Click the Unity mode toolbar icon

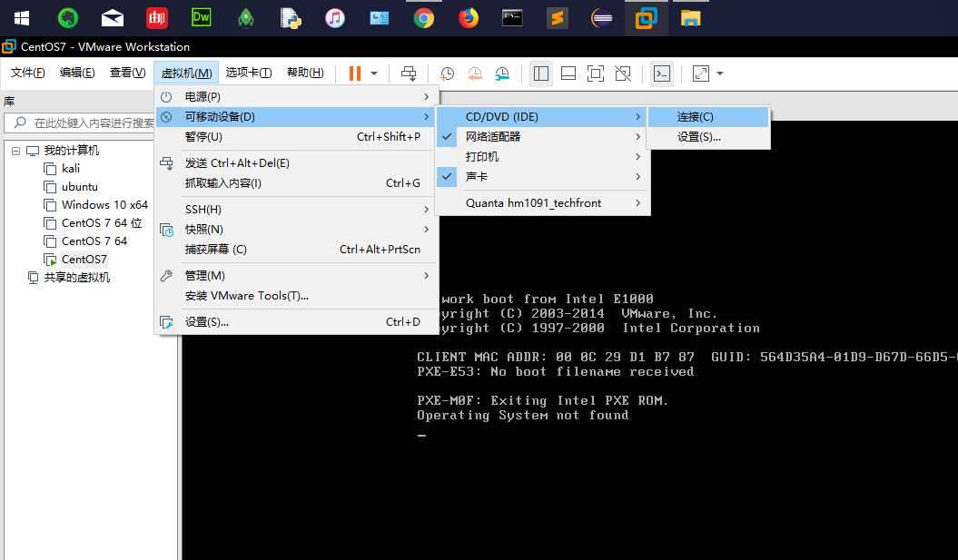[x=623, y=74]
